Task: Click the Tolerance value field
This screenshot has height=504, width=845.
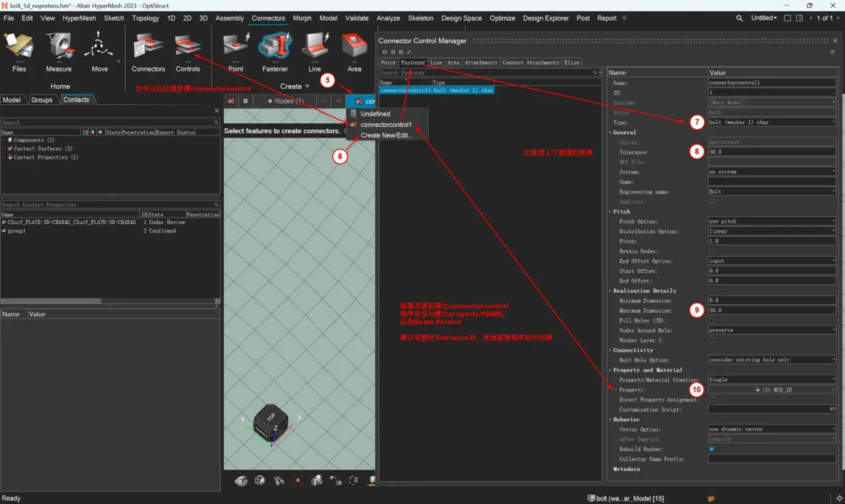Action: coord(772,152)
